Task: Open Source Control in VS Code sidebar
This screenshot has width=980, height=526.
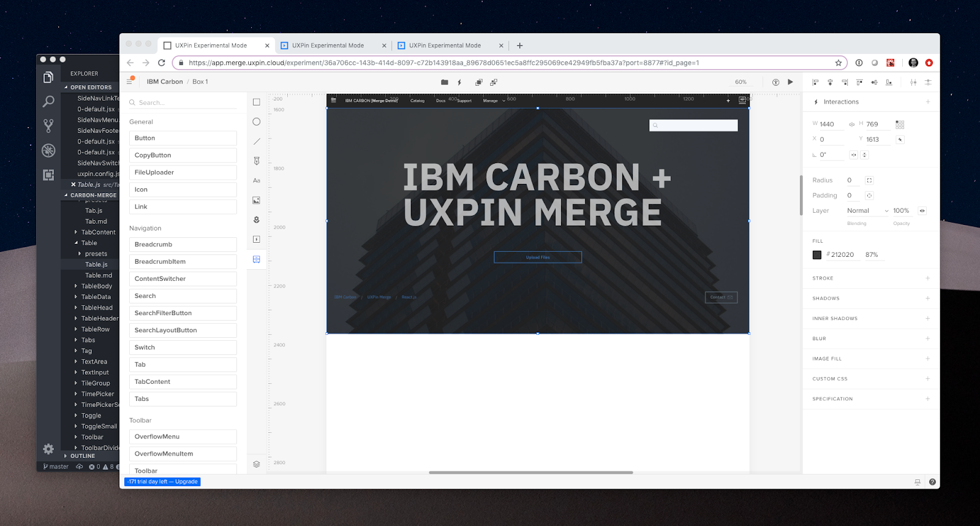Action: pos(48,126)
